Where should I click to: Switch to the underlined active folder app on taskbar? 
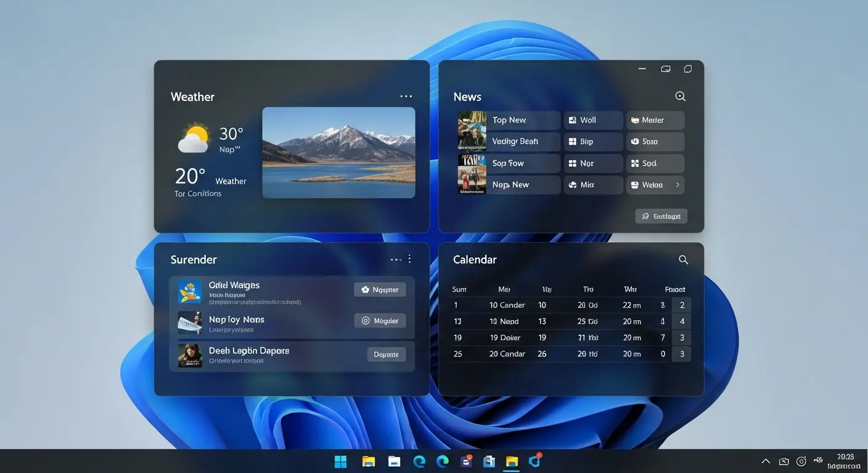click(x=512, y=461)
